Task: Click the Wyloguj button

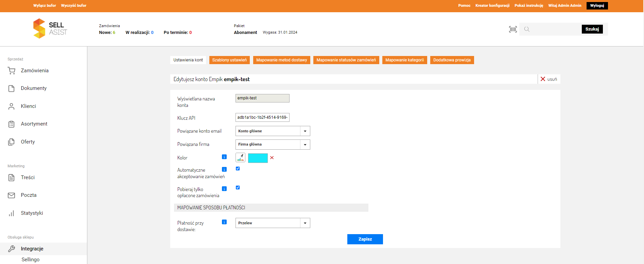Action: pos(597,5)
